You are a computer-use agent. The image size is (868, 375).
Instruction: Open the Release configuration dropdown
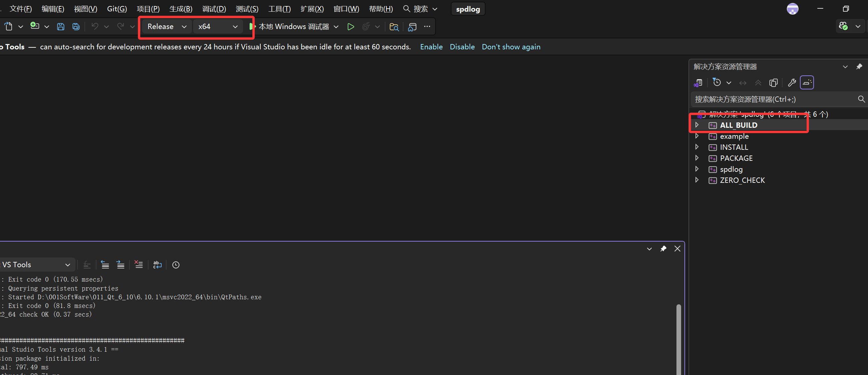167,27
